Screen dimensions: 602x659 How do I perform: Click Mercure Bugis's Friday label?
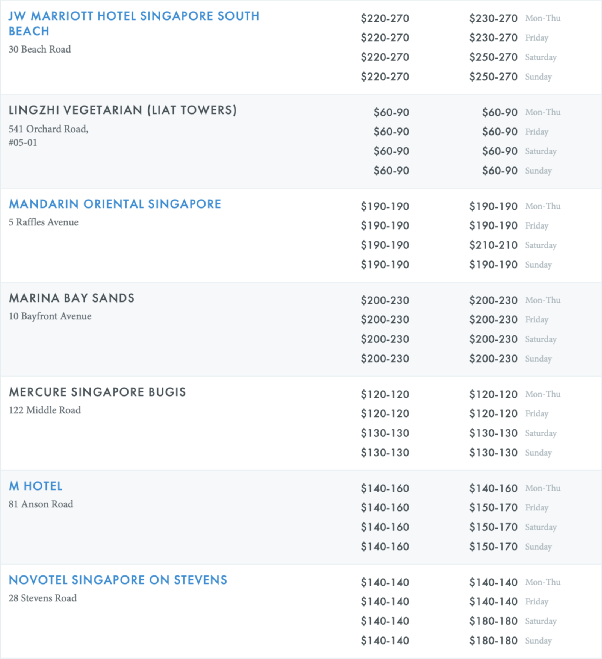pyautogui.click(x=537, y=414)
